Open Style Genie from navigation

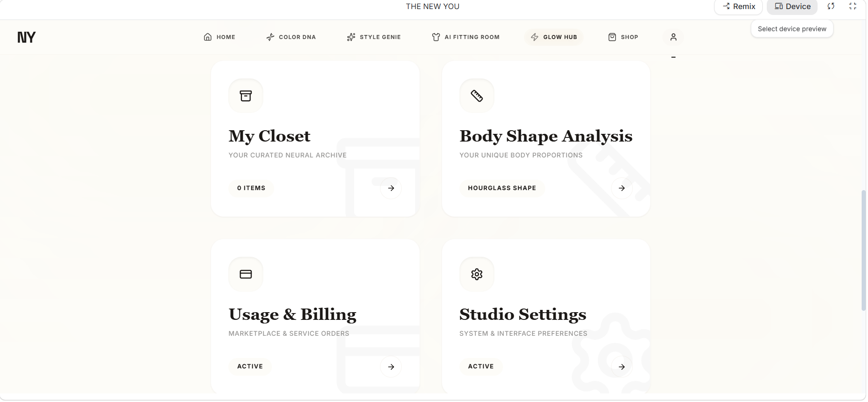coord(374,37)
